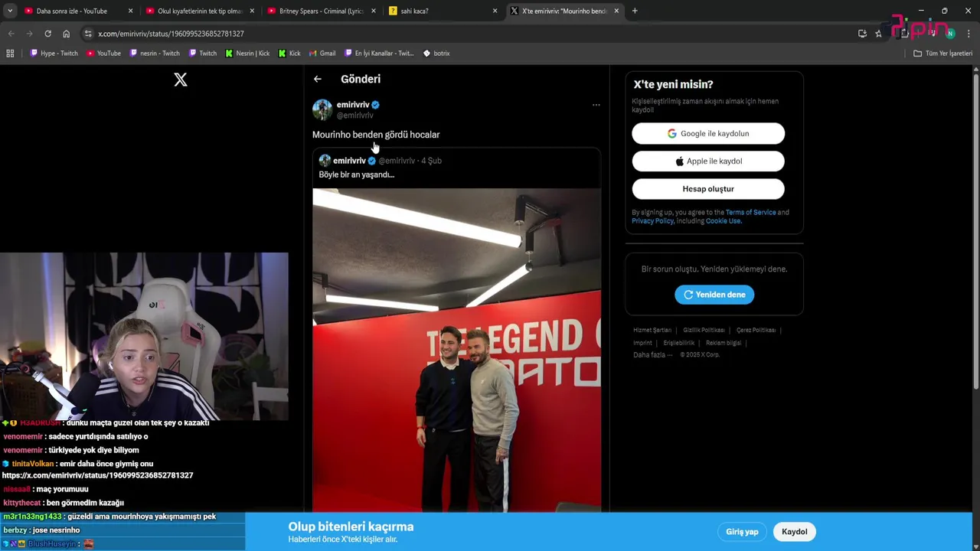Viewport: 980px width, 551px height.
Task: Open the @emirivriv handle under the post author
Action: [355, 116]
